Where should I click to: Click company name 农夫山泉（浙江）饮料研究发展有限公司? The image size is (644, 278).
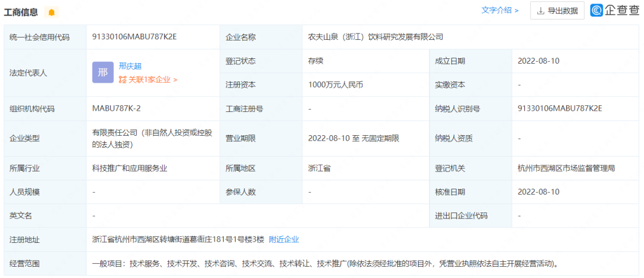[x=376, y=37]
